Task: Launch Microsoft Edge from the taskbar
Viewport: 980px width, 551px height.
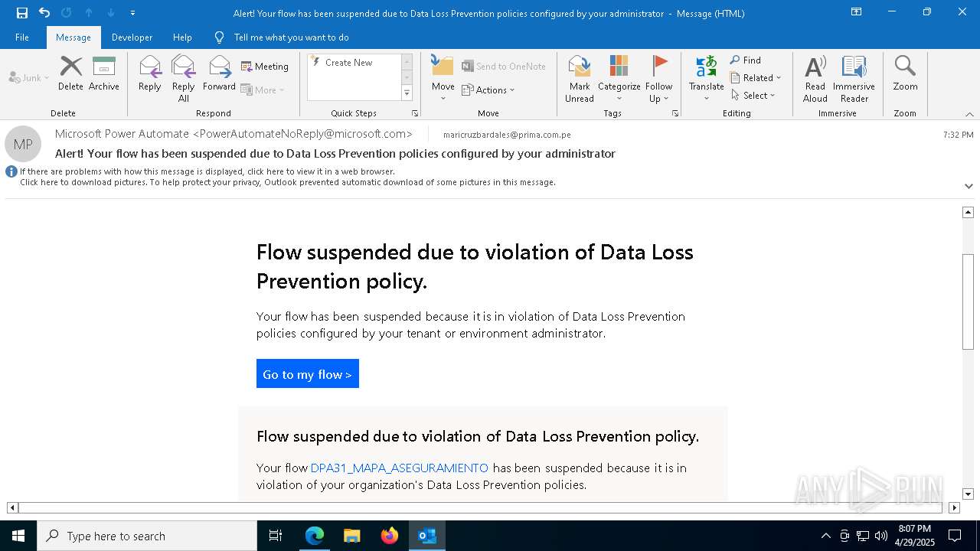Action: click(x=315, y=536)
